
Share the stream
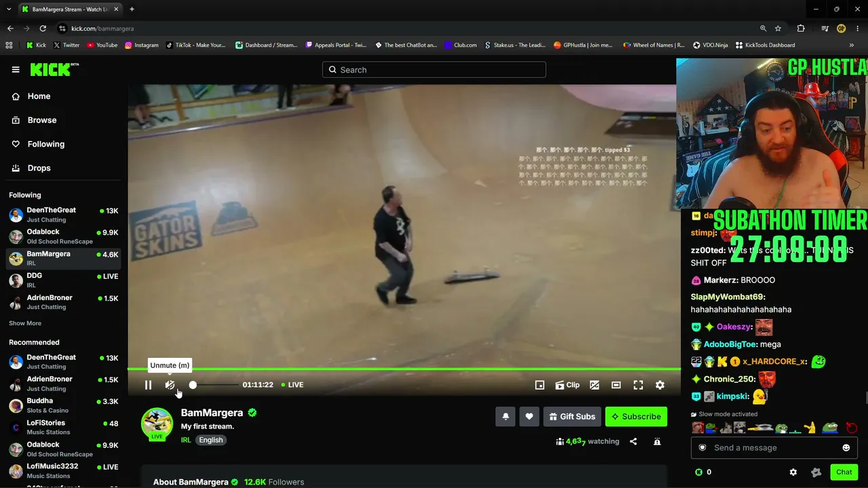(x=633, y=442)
